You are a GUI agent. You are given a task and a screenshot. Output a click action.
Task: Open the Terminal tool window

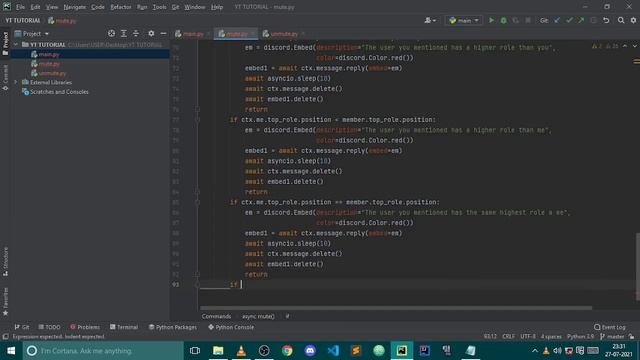[x=124, y=327]
